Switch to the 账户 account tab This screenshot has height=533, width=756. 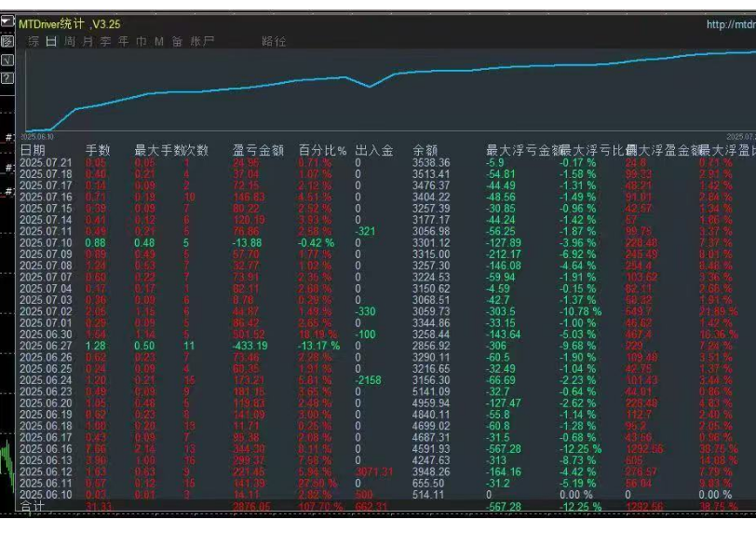click(202, 42)
